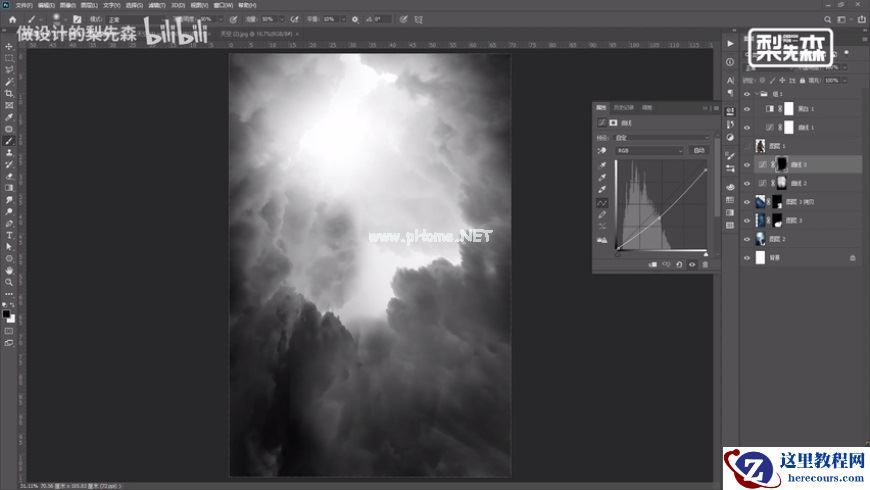Click the Properties panel vertical scrollbar
Viewport: 870px width, 490px height.
716,178
